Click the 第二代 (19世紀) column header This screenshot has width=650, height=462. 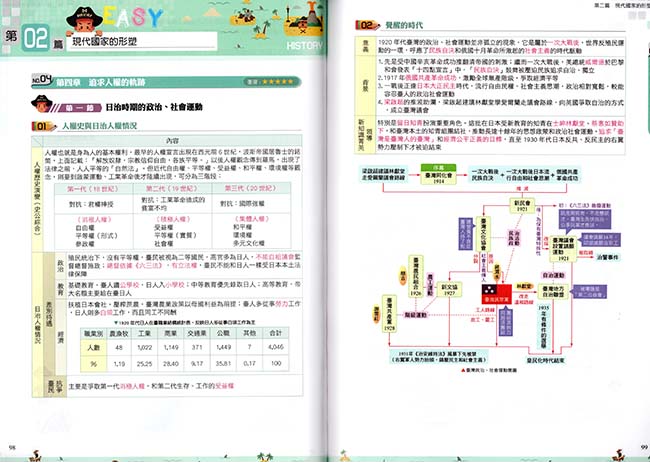pyautogui.click(x=172, y=189)
